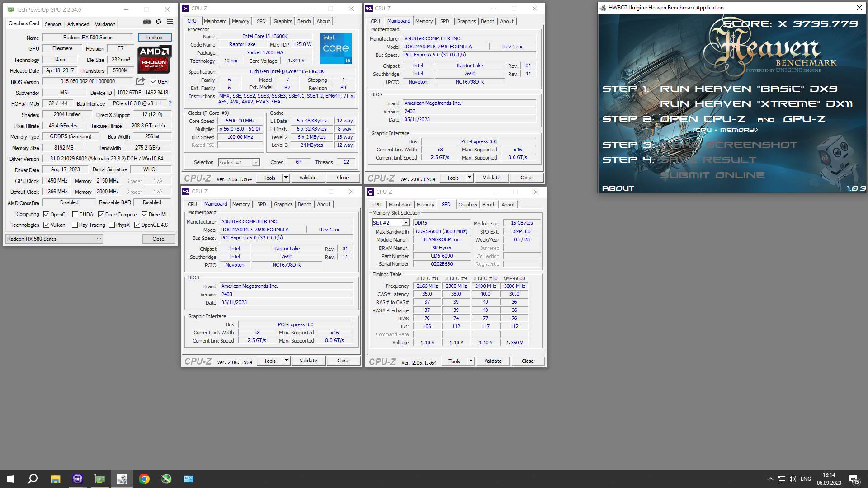Toggle the Vulkan checkbox
The width and height of the screenshot is (868, 488).
tap(46, 225)
